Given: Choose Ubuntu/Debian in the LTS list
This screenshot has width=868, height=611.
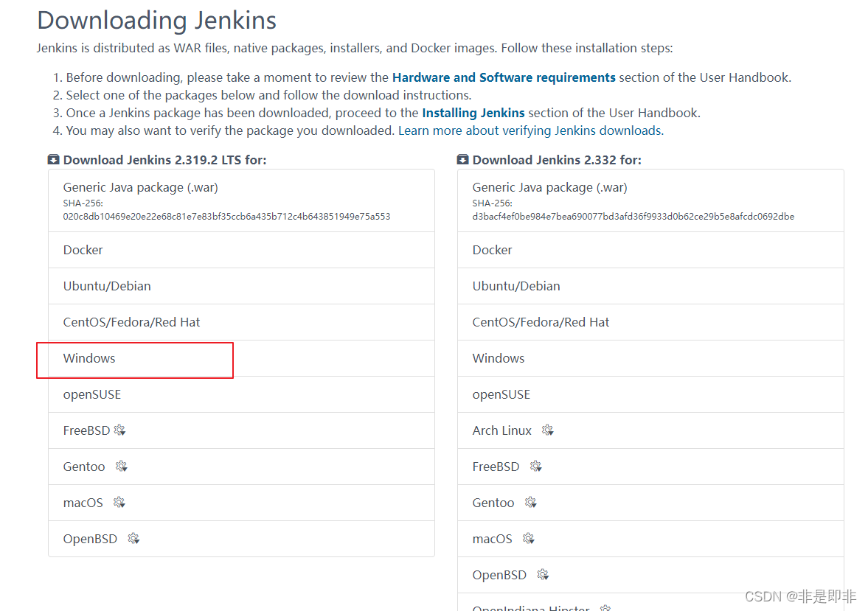Looking at the screenshot, I should [x=107, y=286].
